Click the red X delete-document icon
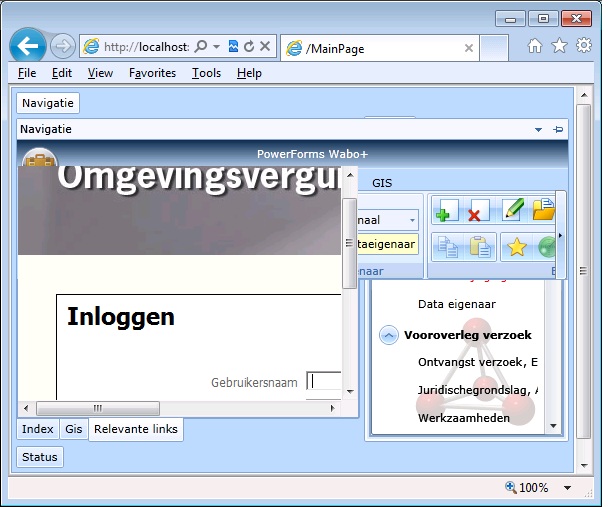The image size is (614, 507). click(x=478, y=210)
